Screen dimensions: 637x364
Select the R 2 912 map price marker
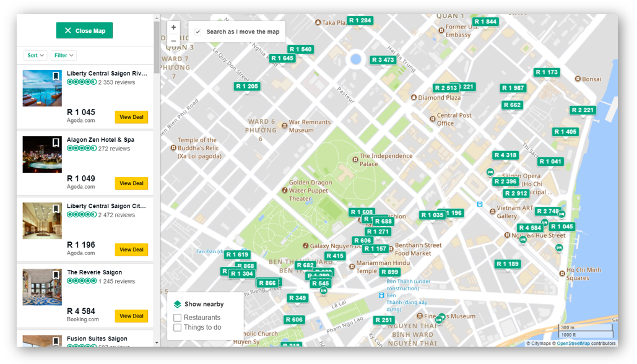(516, 193)
